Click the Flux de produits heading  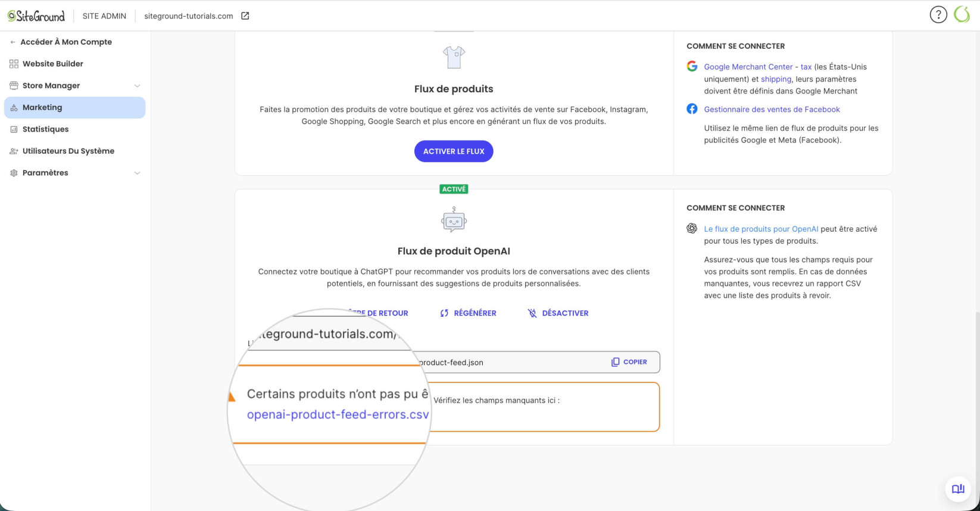tap(454, 89)
